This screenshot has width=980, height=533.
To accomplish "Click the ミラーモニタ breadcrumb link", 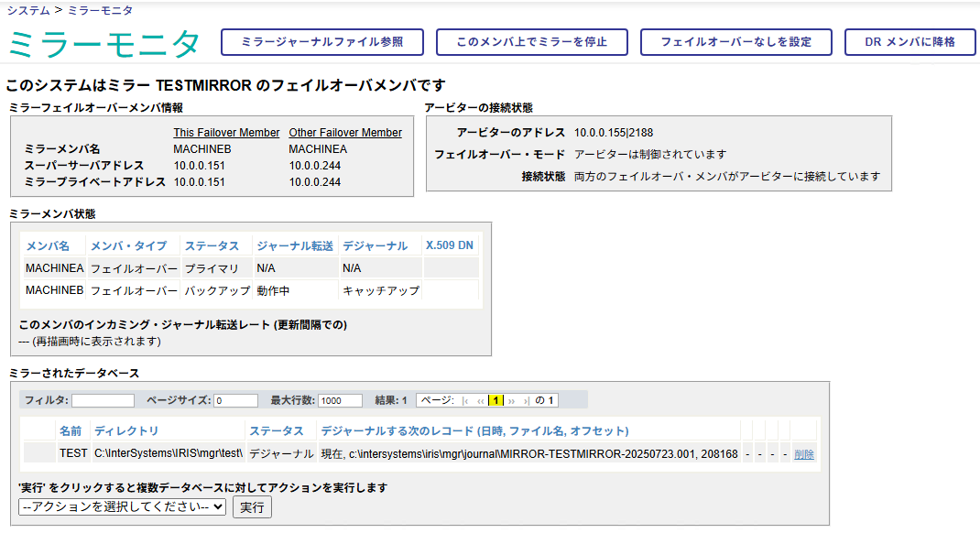I will [100, 10].
